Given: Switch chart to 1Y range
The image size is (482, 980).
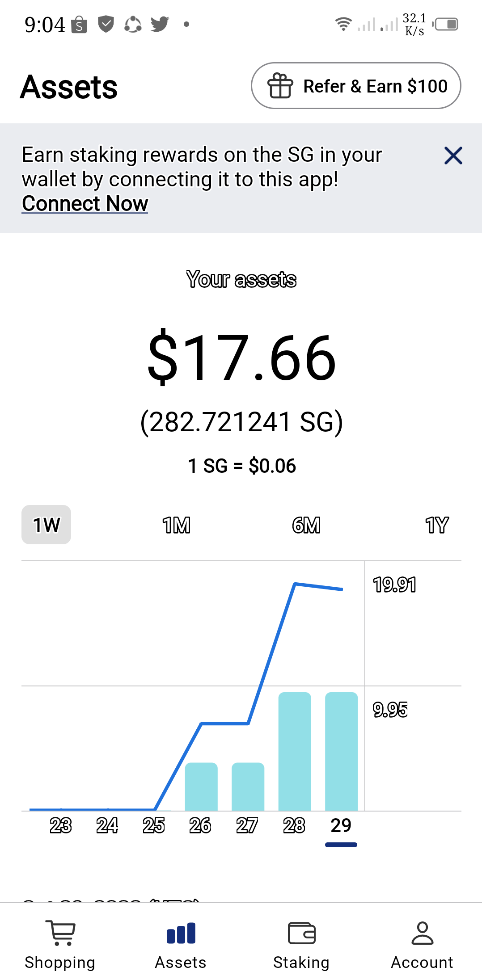Looking at the screenshot, I should click(437, 525).
